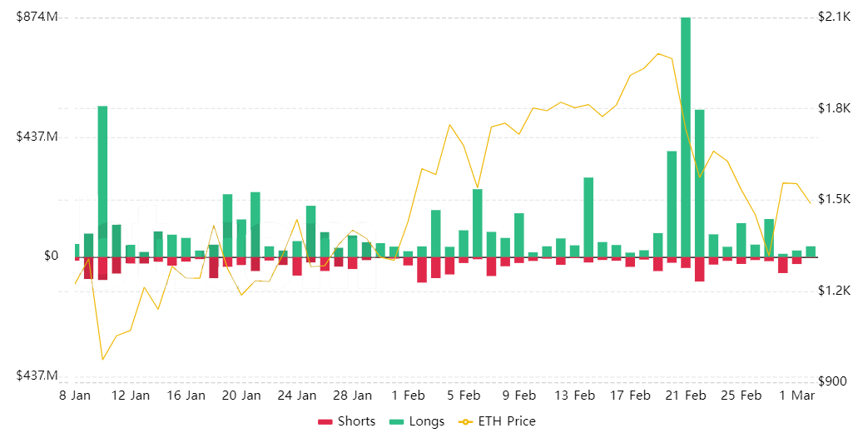
Task: Click the yellow ETH Price legend marker
Action: click(466, 421)
